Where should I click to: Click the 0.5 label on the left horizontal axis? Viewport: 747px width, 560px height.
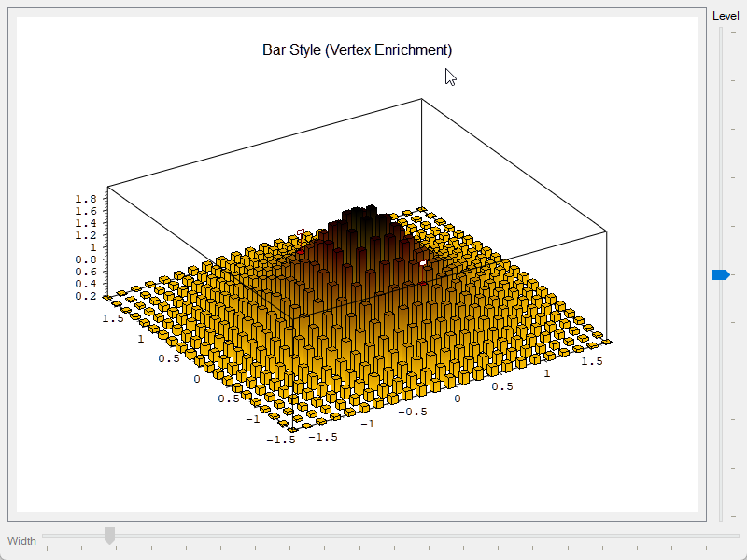[169, 358]
